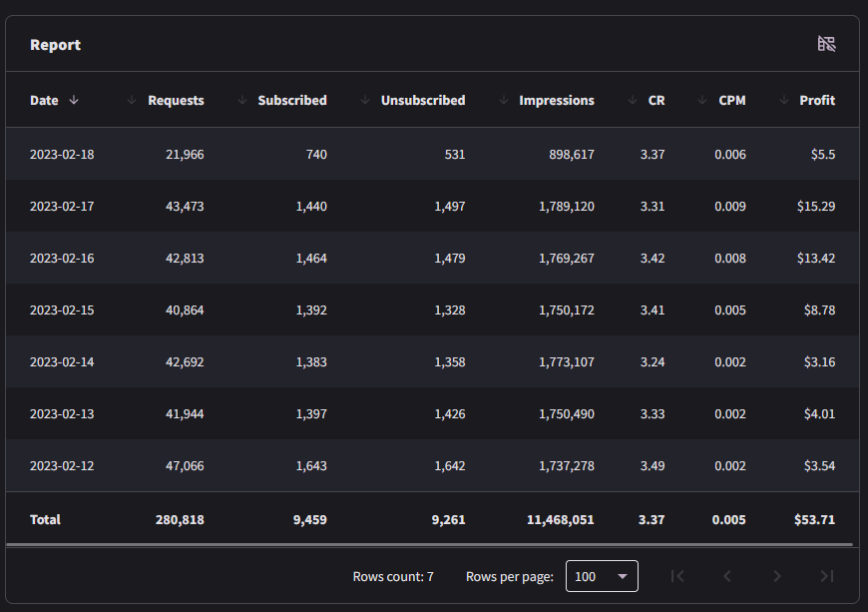Click sort arrow beside Unsubscribed column
Viewport: 868px width, 612px height.
pos(365,100)
